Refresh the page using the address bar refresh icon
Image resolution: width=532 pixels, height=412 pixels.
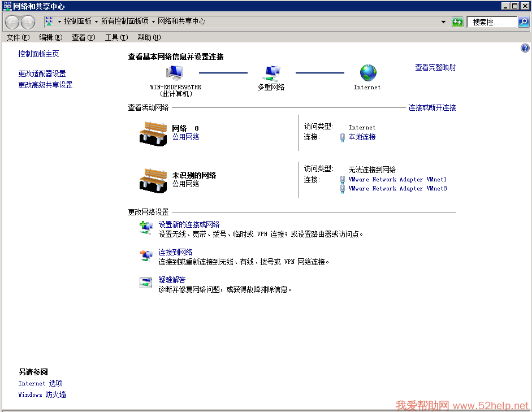point(457,22)
